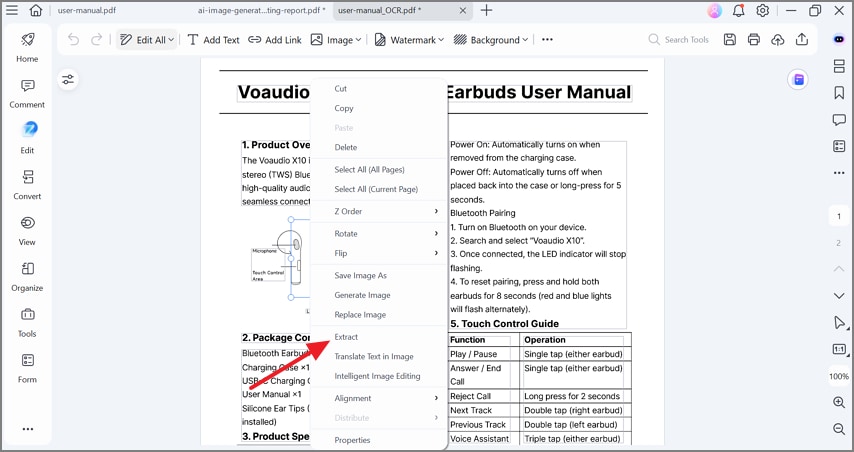Upload document to cloud
854x452 pixels.
coord(778,39)
